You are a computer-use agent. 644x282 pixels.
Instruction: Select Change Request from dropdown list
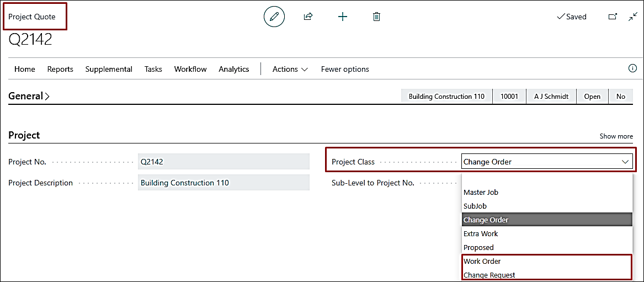tap(547, 275)
